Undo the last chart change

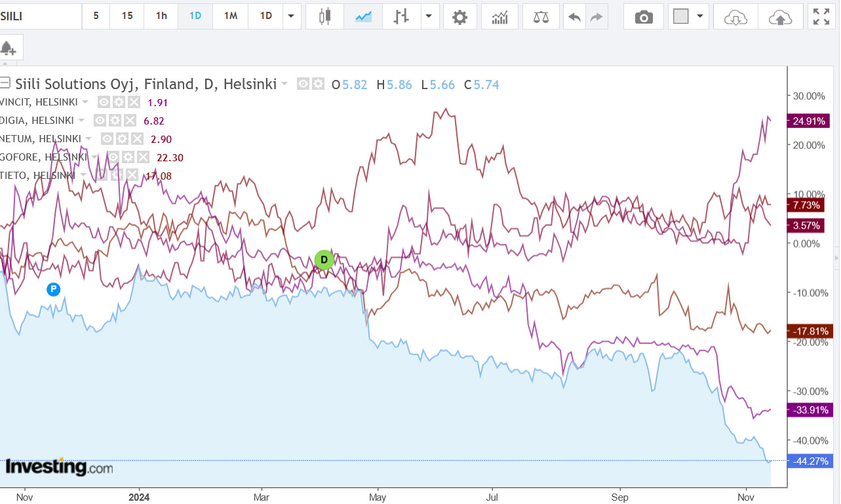574,16
